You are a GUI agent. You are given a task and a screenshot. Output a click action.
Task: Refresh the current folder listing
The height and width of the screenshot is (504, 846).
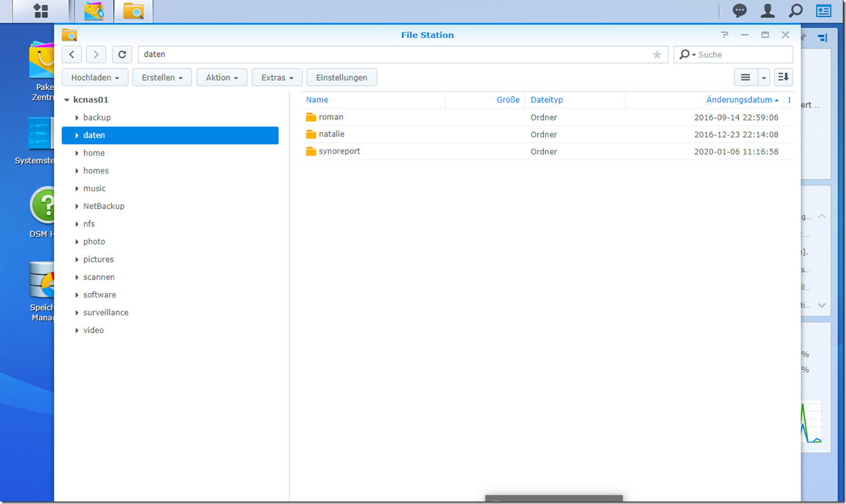click(122, 55)
